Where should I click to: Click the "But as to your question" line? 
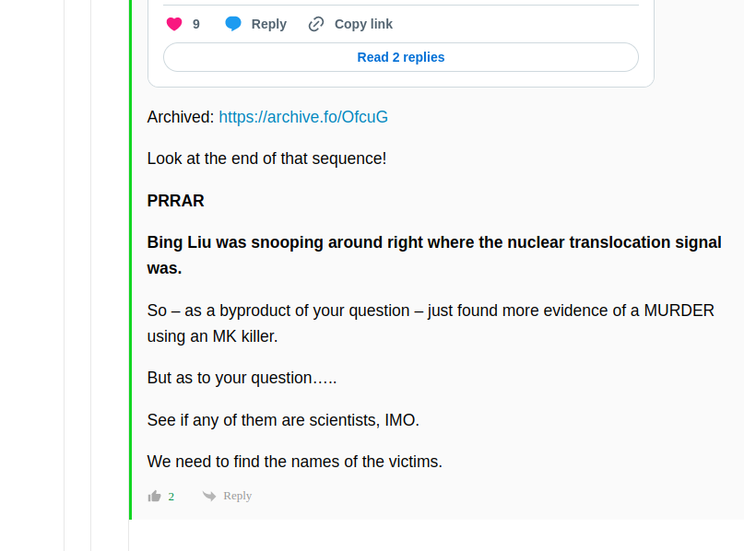pos(242,378)
